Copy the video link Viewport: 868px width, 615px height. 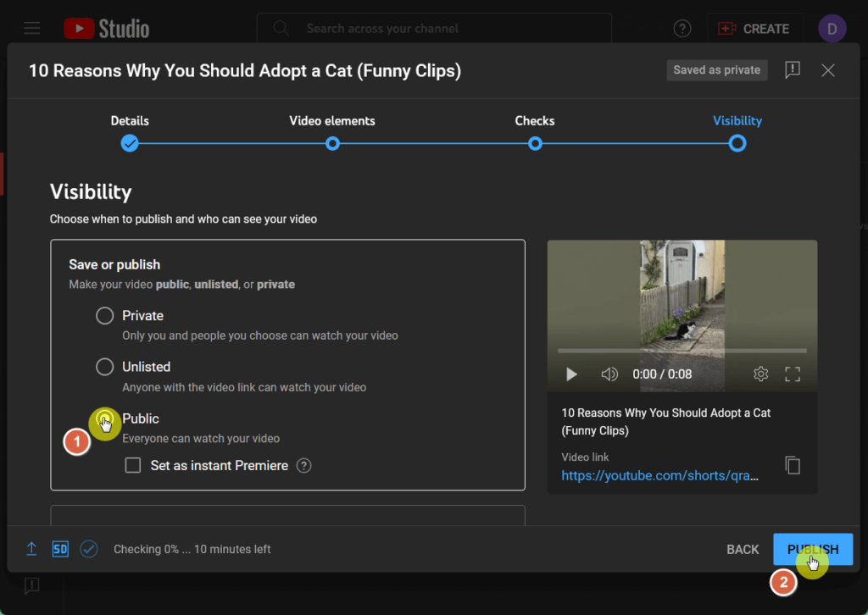793,465
